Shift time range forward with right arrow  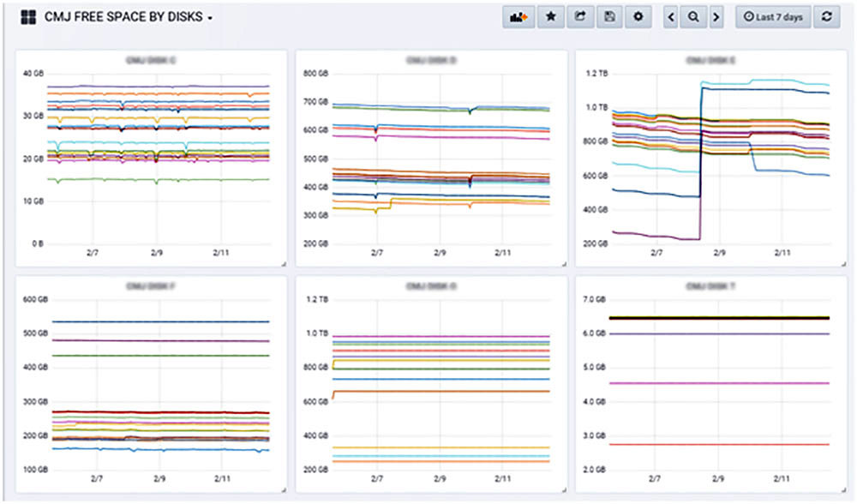pos(716,17)
